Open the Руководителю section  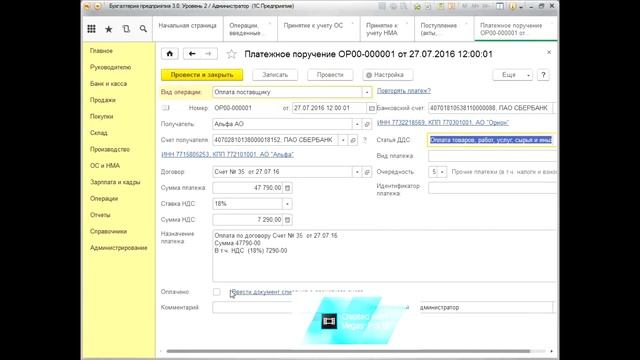coord(111,67)
